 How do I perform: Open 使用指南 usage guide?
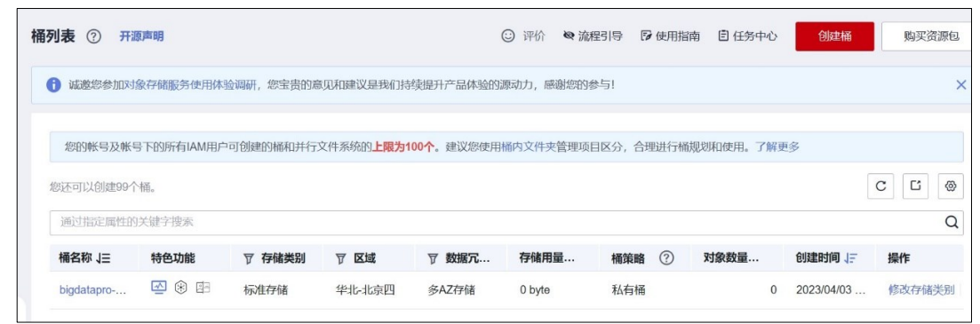click(x=670, y=36)
